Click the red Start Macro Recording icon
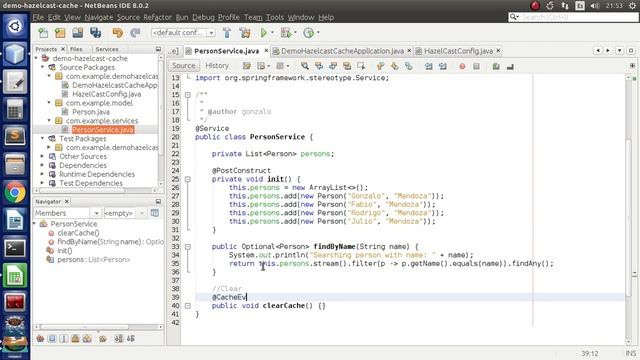The image size is (640, 360). 462,66
